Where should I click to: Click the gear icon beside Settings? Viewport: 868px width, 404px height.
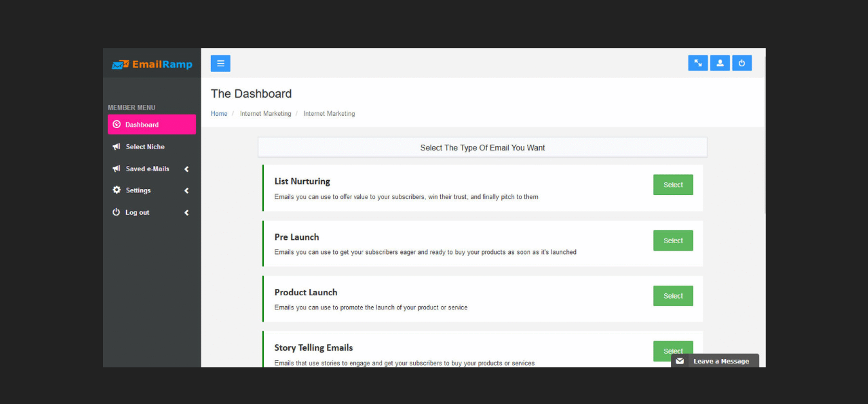coord(116,190)
